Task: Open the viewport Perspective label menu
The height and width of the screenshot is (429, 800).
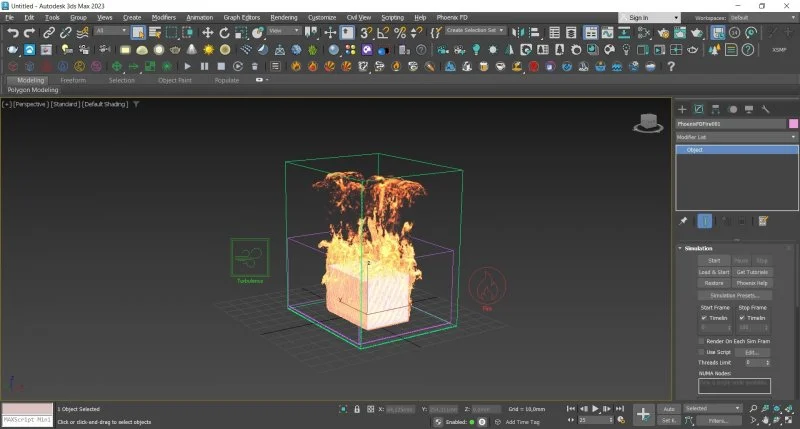Action: pos(31,104)
